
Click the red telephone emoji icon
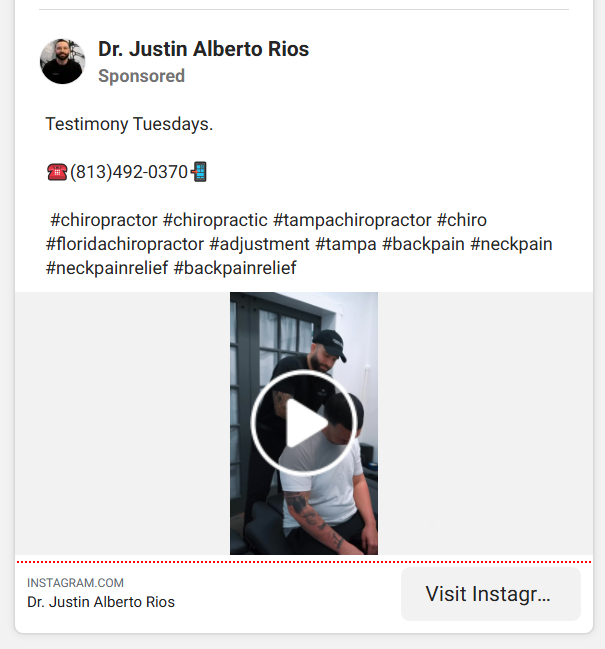coord(57,172)
